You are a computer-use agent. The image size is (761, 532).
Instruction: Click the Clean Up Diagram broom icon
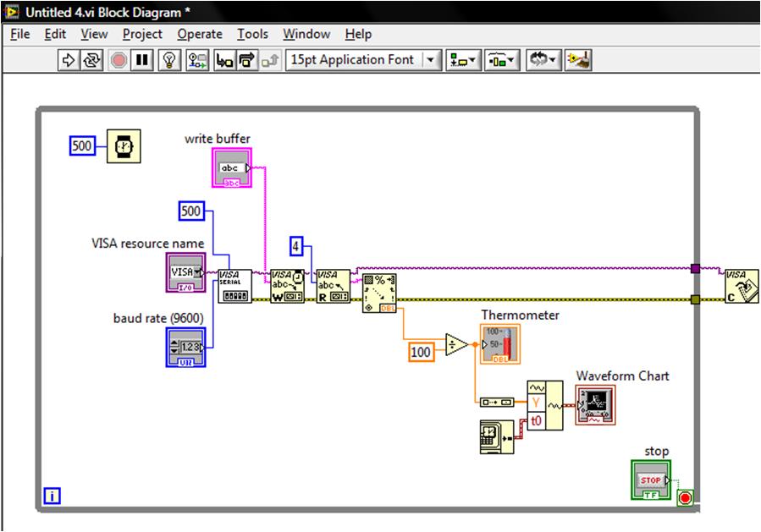click(579, 60)
